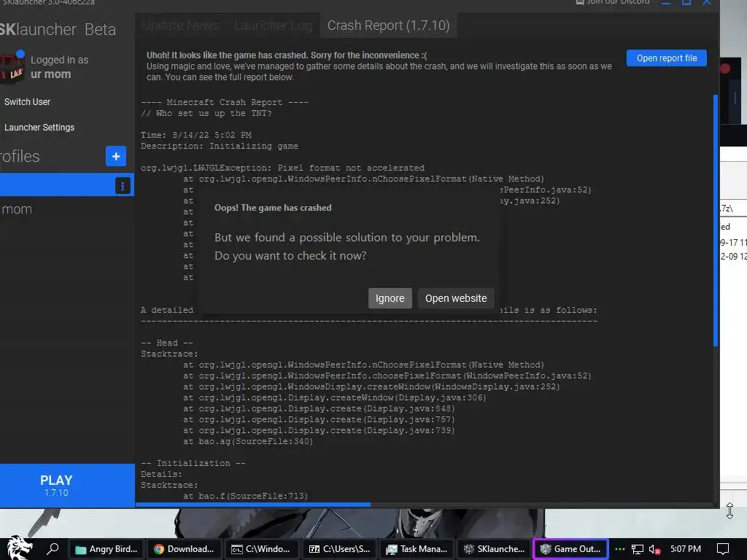Switch to the Launcher Log tab

point(273,26)
